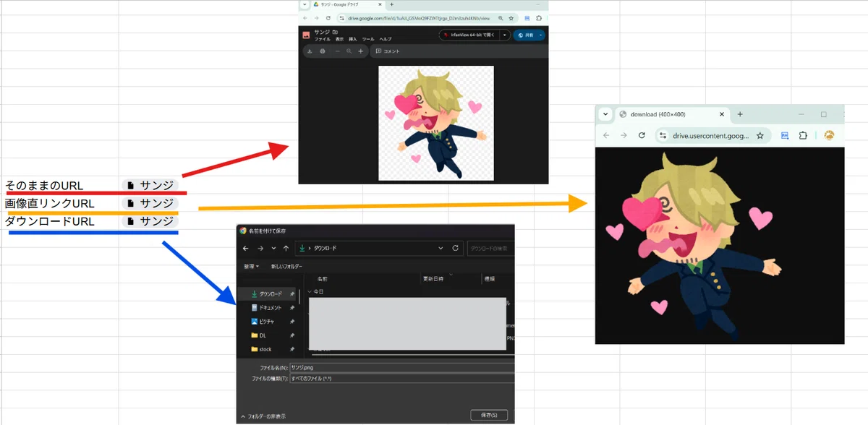
Task: Select ダウンロード in save dialog sidebar
Action: tap(267, 294)
